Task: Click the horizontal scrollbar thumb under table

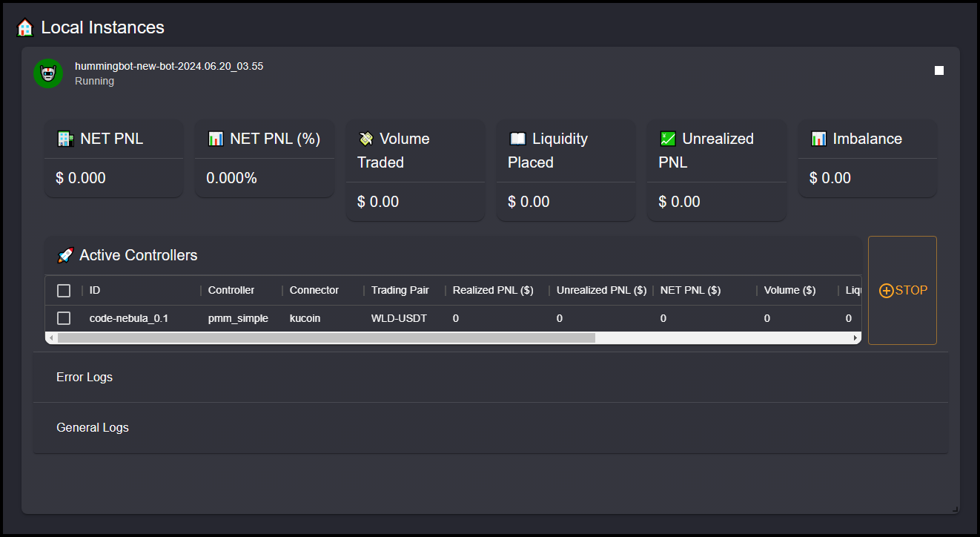Action: tap(326, 338)
